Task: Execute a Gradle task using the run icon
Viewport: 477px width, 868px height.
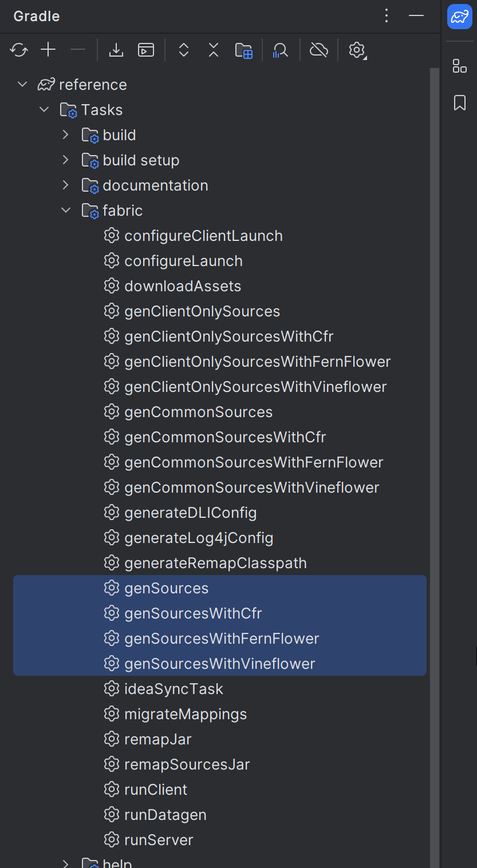Action: pos(145,50)
